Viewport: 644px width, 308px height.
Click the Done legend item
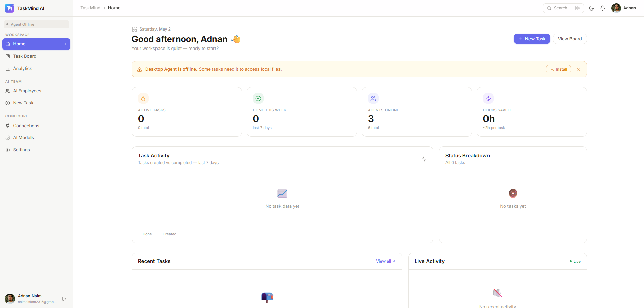tap(145, 234)
